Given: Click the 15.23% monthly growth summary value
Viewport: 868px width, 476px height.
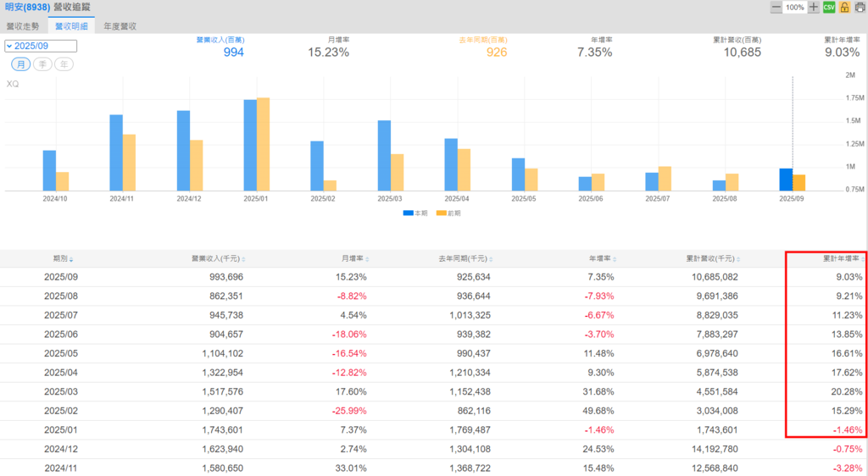Looking at the screenshot, I should (329, 52).
